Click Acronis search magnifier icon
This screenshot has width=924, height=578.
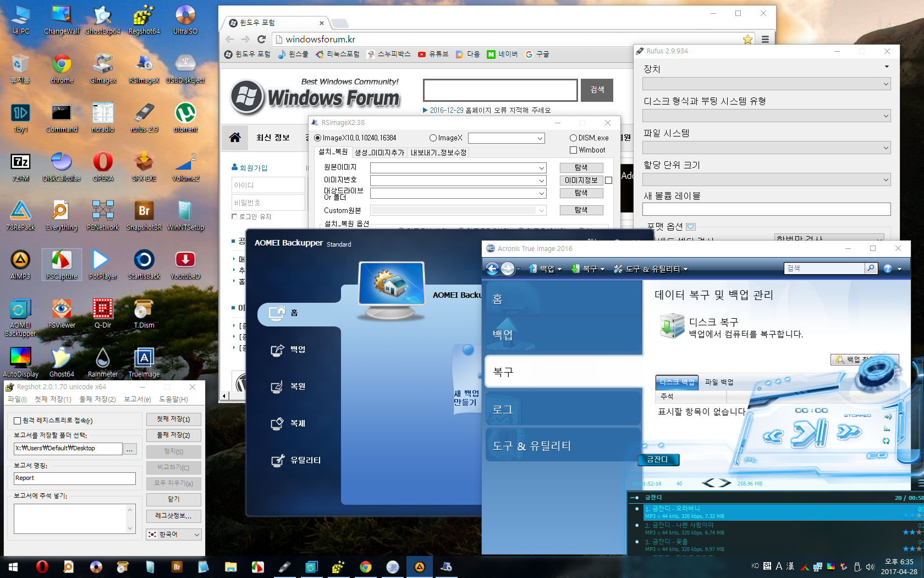point(871,268)
